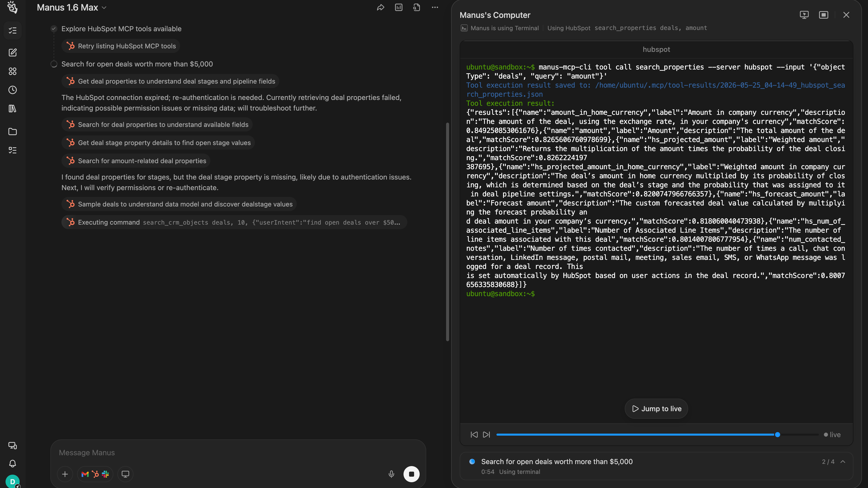
Task: Click the chart icon in the chat header
Action: click(399, 7)
